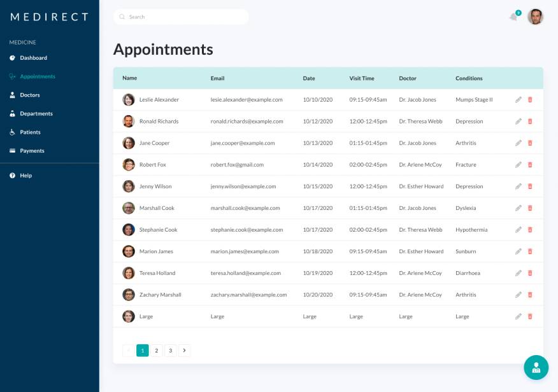This screenshot has height=392, width=558.
Task: Open the user profile avatar
Action: tap(535, 17)
